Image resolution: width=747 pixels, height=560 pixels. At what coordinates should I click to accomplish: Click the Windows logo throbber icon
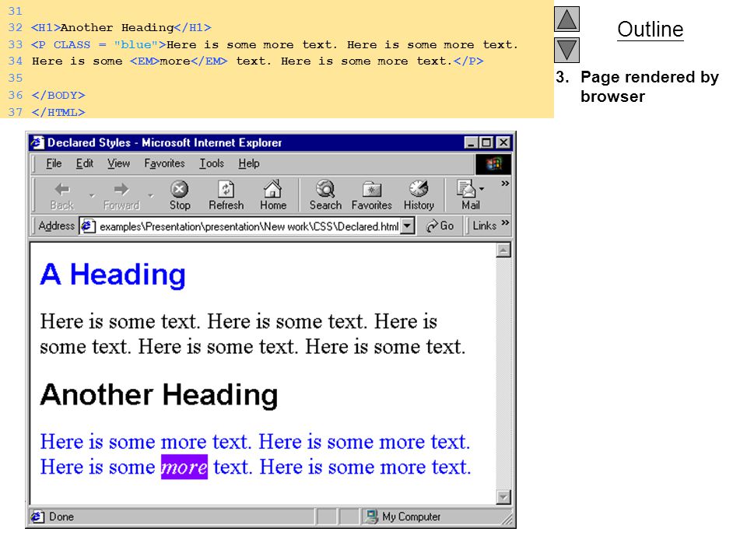(x=493, y=164)
